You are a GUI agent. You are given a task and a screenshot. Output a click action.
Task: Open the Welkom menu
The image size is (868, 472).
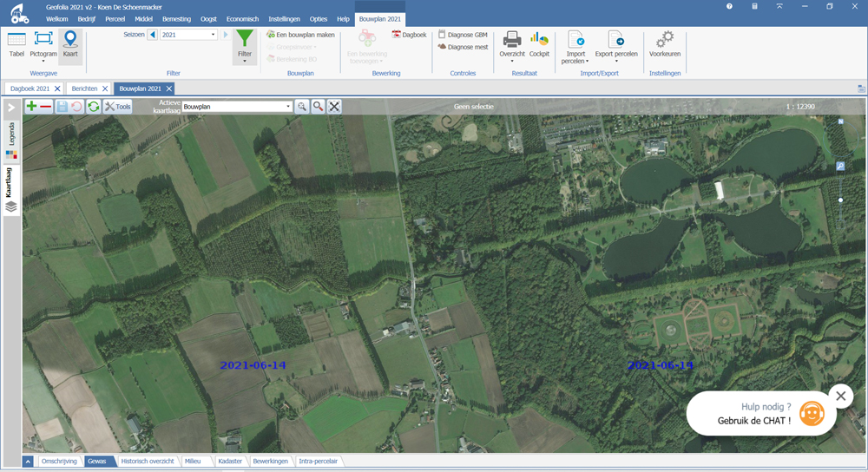pyautogui.click(x=57, y=19)
